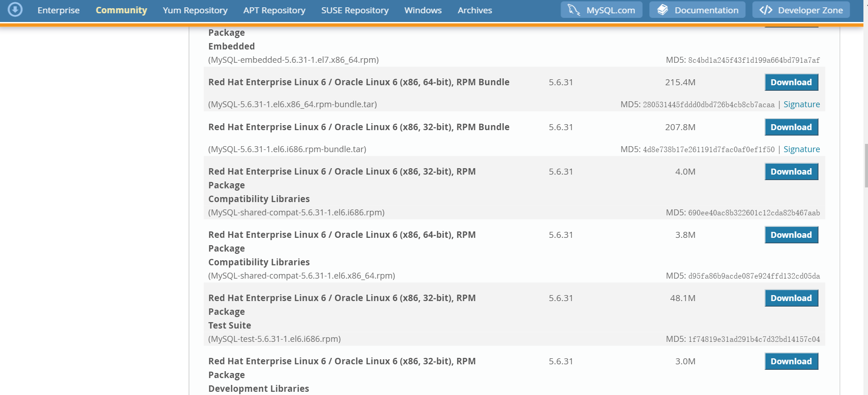Click the Test Suite label
The height and width of the screenshot is (395, 868).
pyautogui.click(x=230, y=325)
